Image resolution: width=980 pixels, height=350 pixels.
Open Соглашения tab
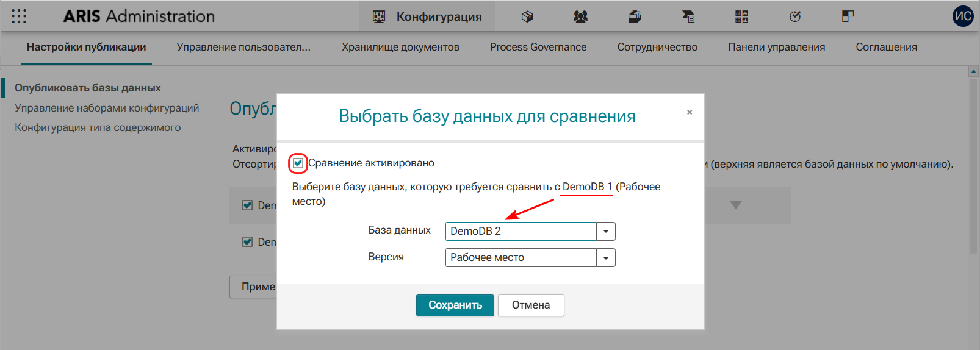886,48
